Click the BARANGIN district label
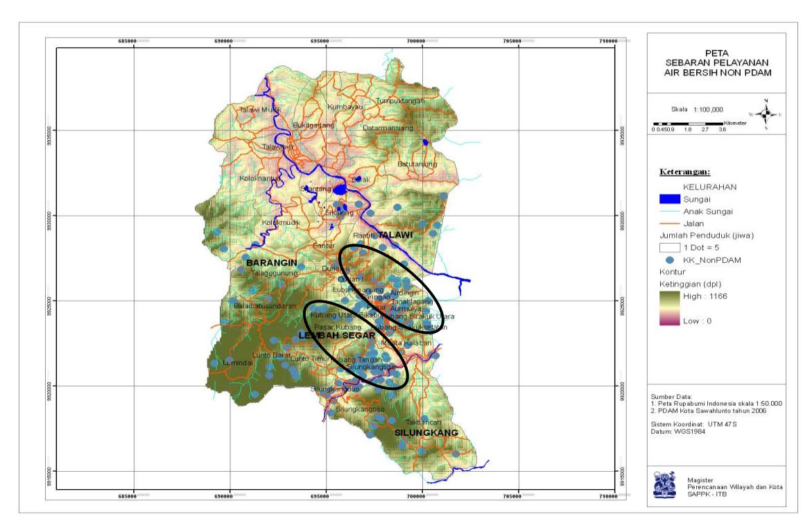Viewport: 812px width, 528px height. [271, 263]
